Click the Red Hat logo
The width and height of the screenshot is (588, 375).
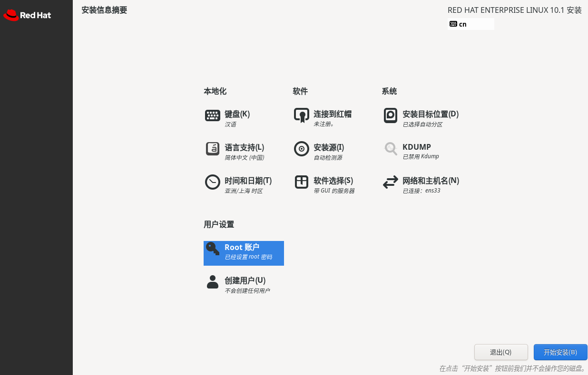pyautogui.click(x=27, y=15)
